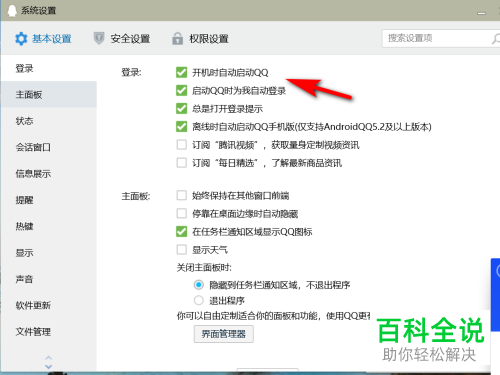Click the gear icon beside 基本设置
This screenshot has width=500, height=375.
(x=21, y=39)
